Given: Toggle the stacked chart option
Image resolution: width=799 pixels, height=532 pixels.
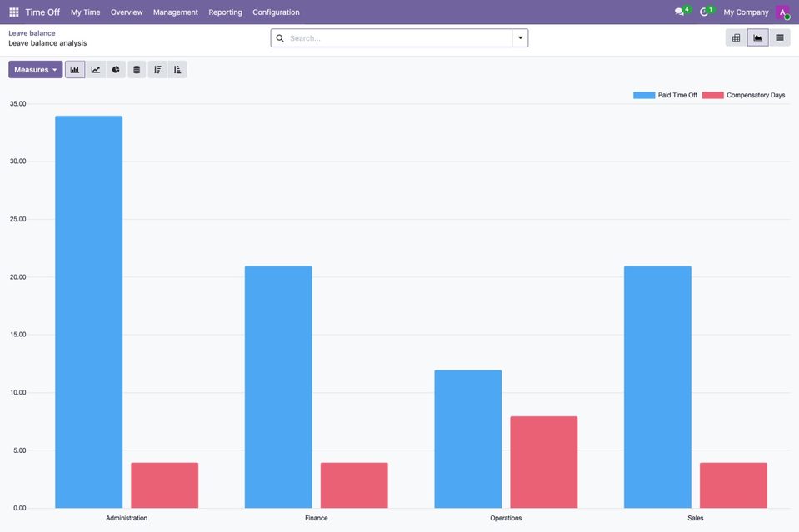Looking at the screenshot, I should point(137,70).
